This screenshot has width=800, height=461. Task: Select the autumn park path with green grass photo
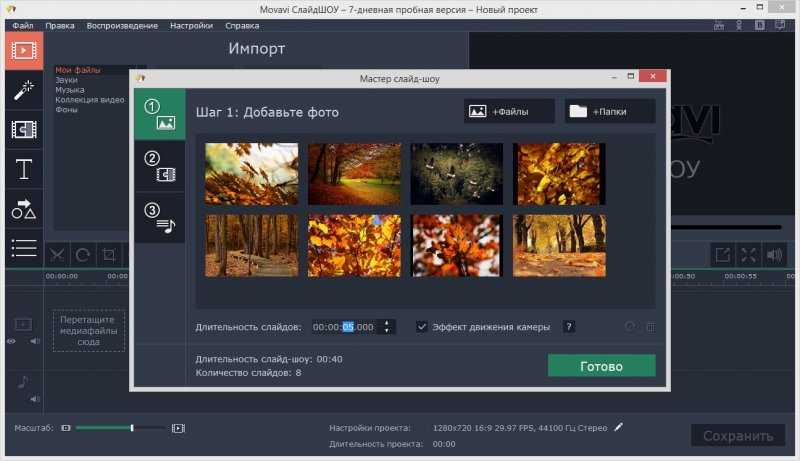click(354, 174)
